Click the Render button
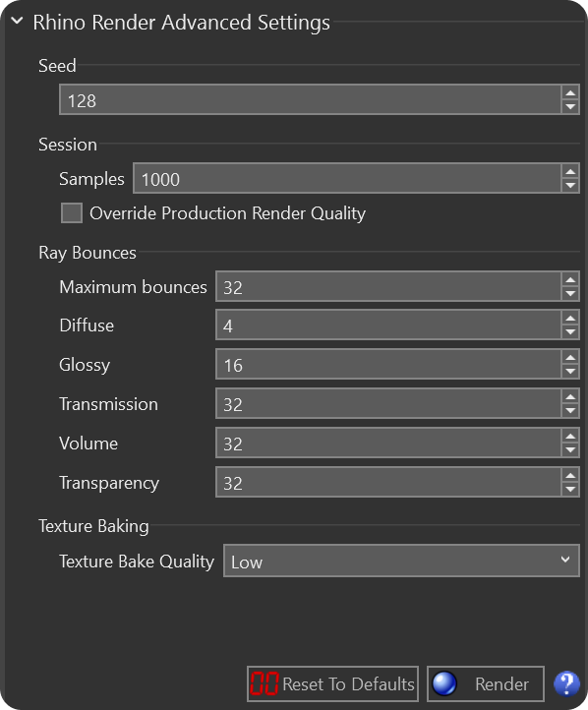 tap(485, 683)
